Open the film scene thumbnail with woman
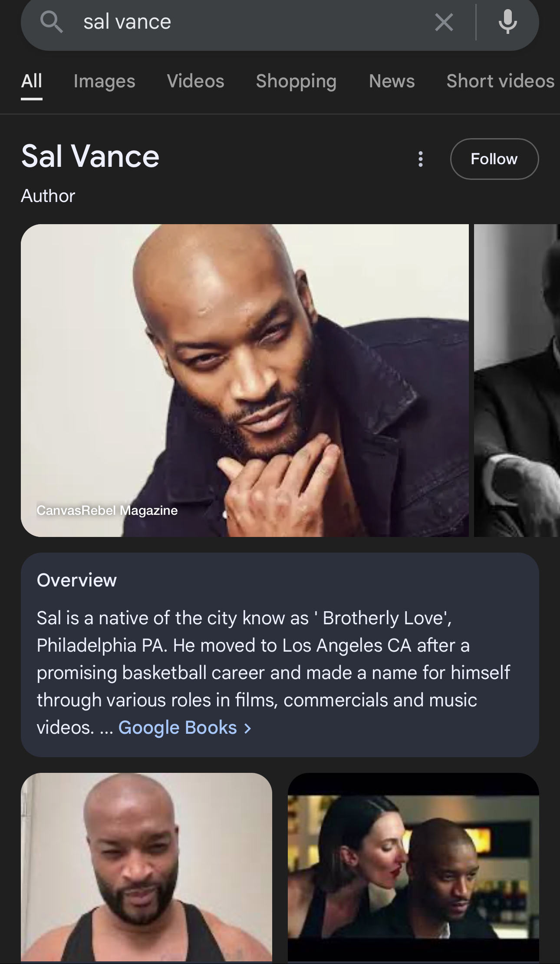560x964 pixels. (413, 867)
